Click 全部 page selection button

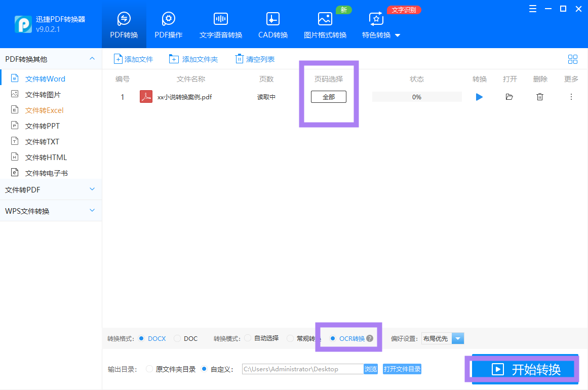(329, 97)
